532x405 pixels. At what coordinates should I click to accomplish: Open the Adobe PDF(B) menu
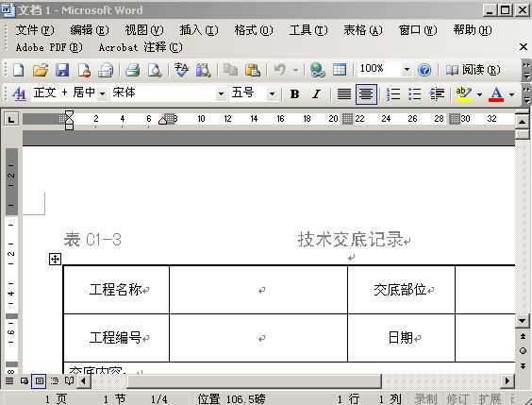tap(49, 47)
